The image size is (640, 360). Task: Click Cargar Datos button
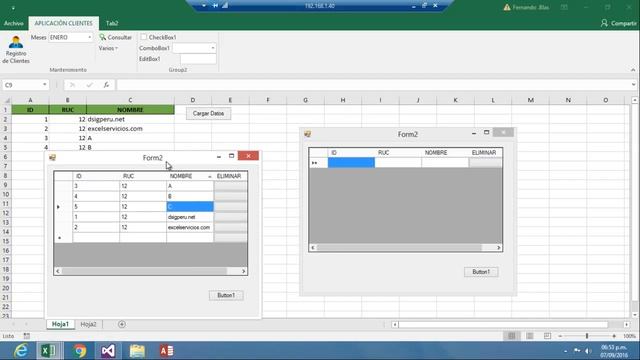[x=208, y=113]
